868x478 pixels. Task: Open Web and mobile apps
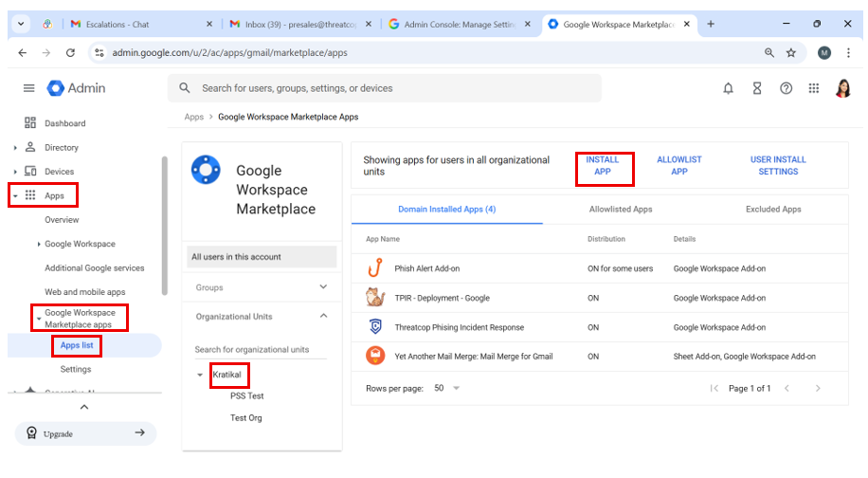coord(85,292)
